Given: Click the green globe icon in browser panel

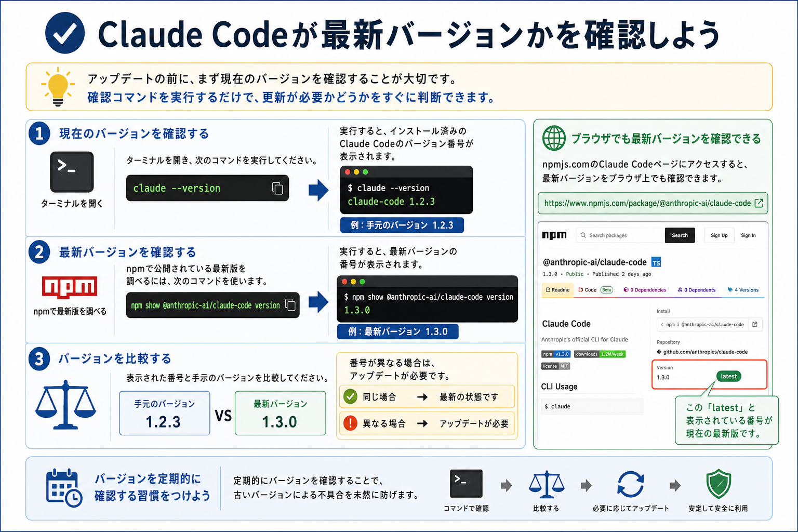Looking at the screenshot, I should click(x=554, y=138).
